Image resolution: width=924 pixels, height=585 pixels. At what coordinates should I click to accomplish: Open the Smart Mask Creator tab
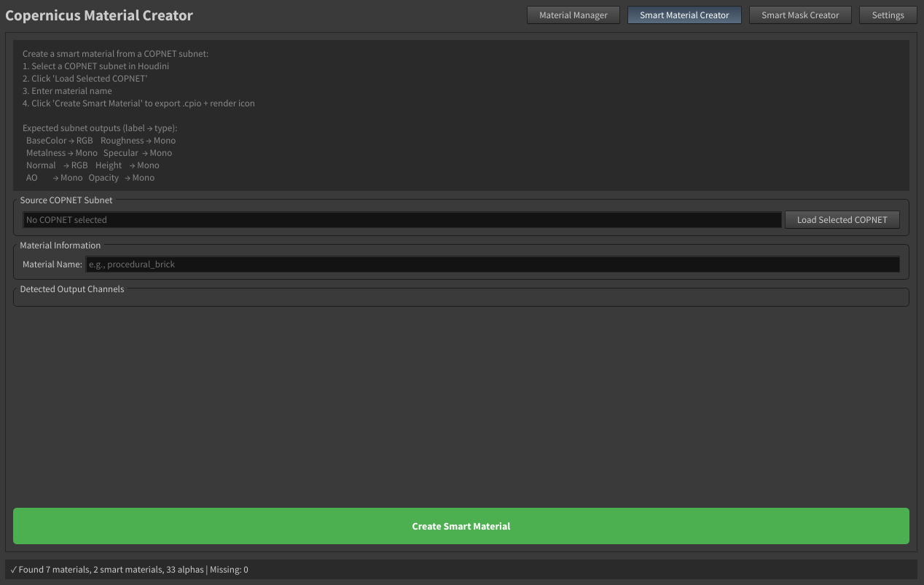pos(799,15)
